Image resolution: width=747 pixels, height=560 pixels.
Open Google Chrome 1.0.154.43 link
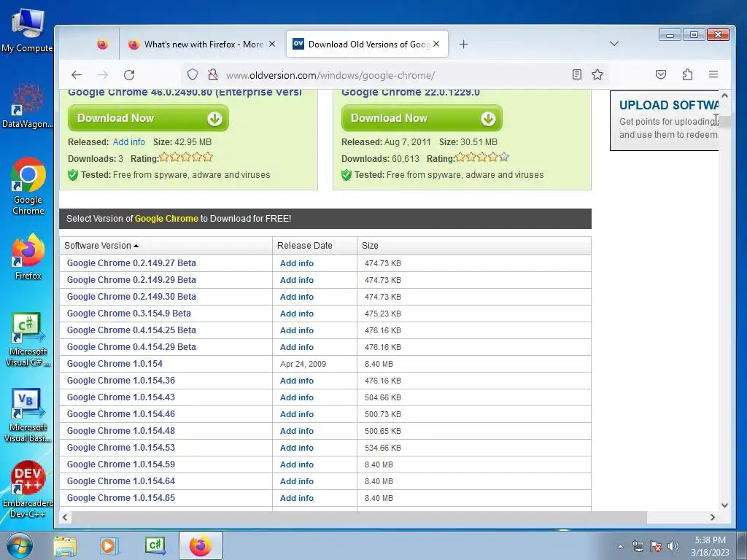pyautogui.click(x=121, y=397)
